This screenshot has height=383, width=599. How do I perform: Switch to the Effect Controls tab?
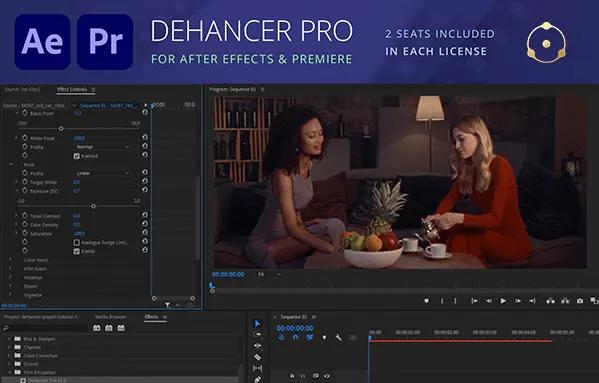point(72,89)
